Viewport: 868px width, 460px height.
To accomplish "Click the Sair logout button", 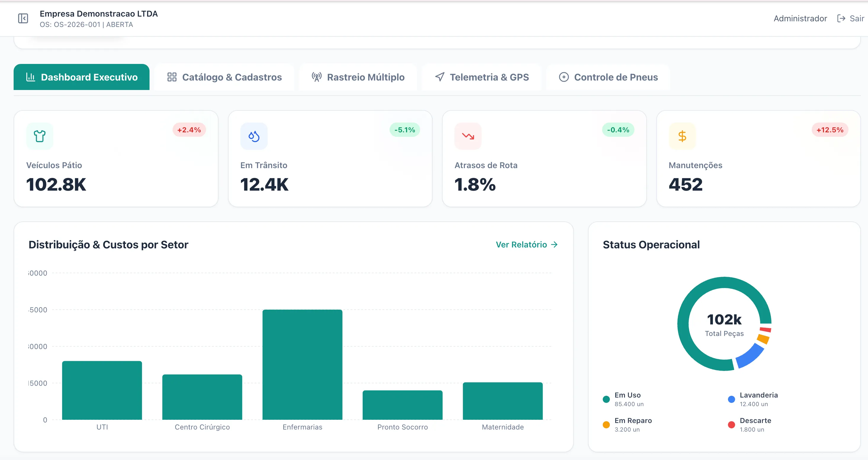I will click(x=856, y=18).
